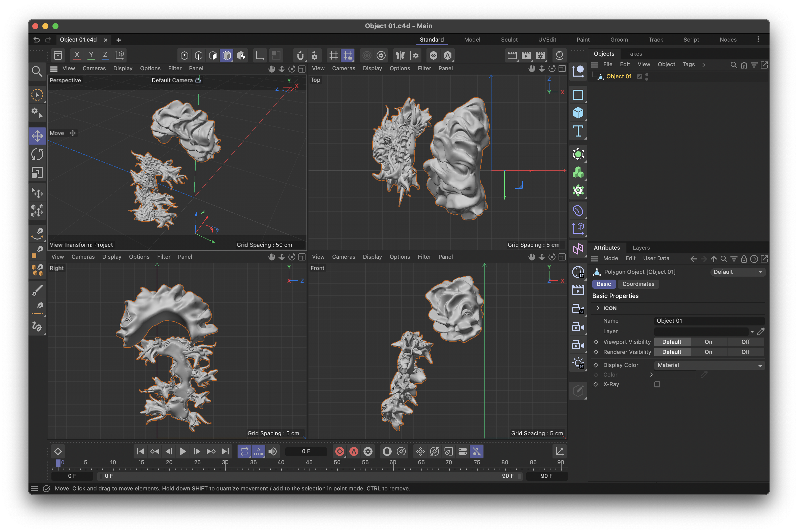
Task: Click the Name input field
Action: [709, 321]
